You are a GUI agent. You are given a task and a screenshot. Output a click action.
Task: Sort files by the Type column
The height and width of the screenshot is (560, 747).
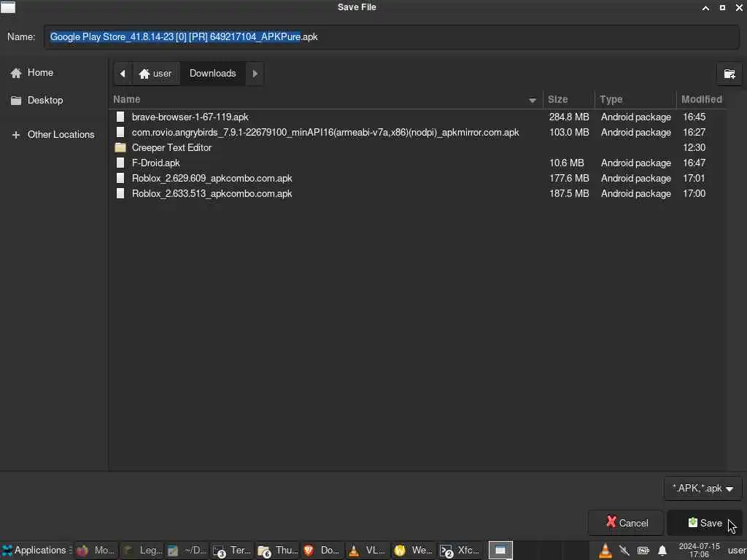(635, 99)
